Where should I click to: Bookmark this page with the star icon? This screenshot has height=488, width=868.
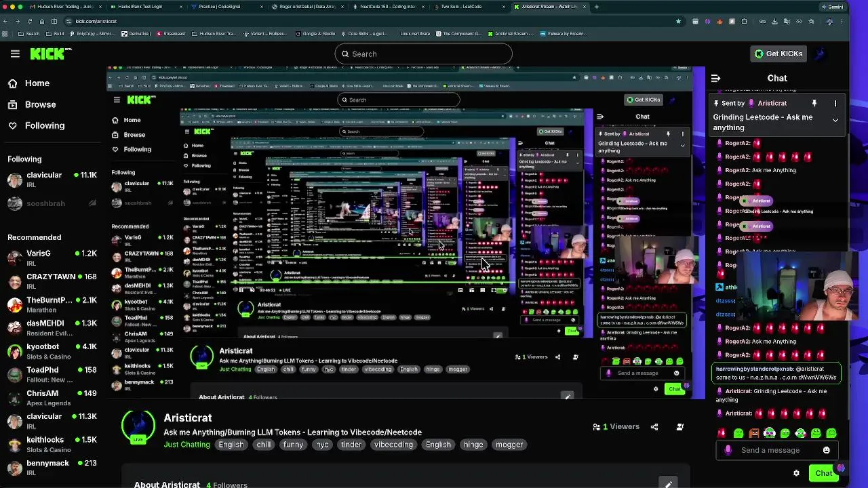click(678, 21)
